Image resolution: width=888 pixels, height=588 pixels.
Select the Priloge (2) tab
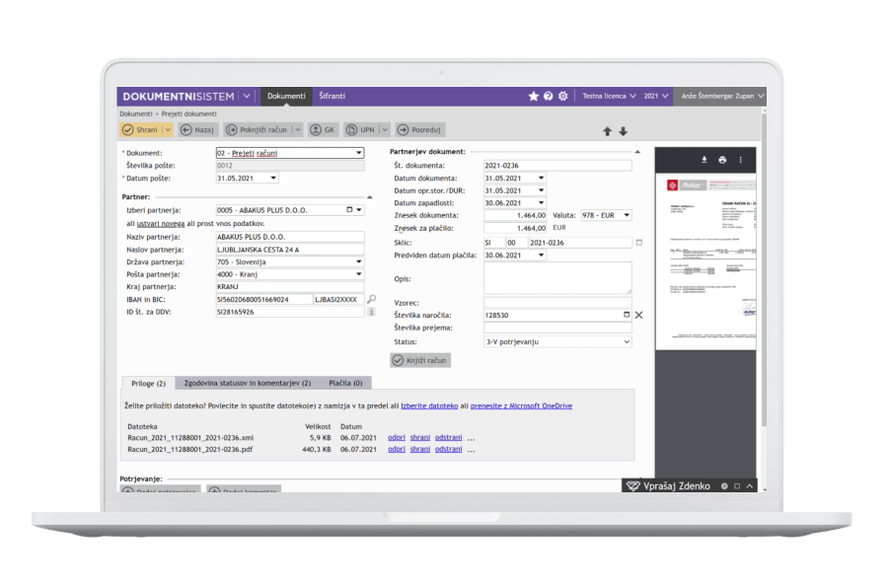tap(148, 384)
